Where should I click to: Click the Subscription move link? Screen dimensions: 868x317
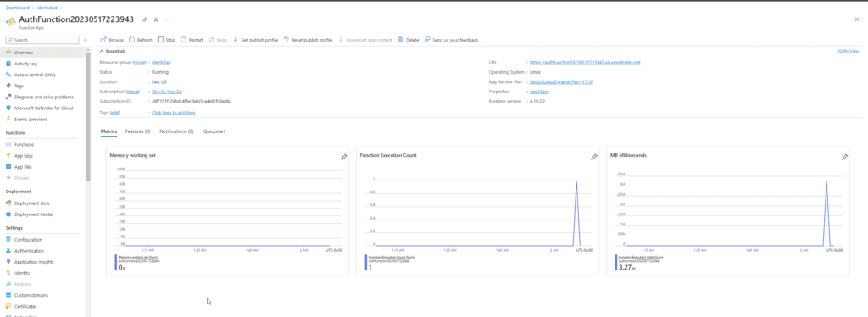pyautogui.click(x=133, y=92)
